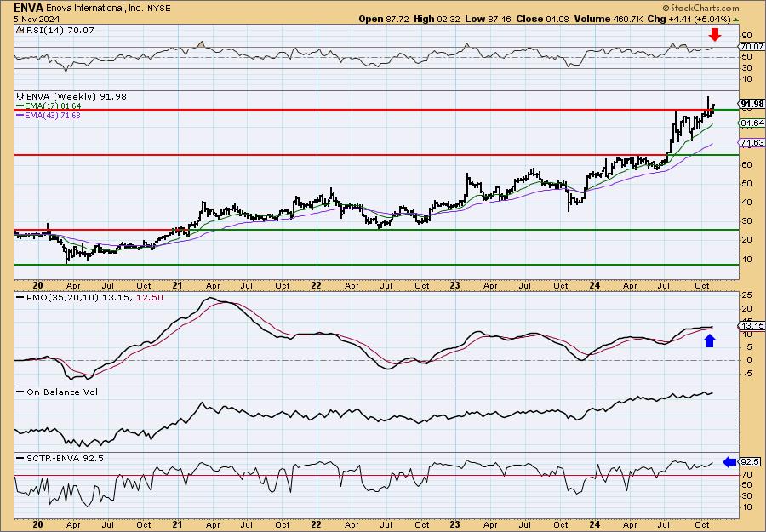Click the 25 level on the PMO axis
766x532 pixels.
(746, 295)
